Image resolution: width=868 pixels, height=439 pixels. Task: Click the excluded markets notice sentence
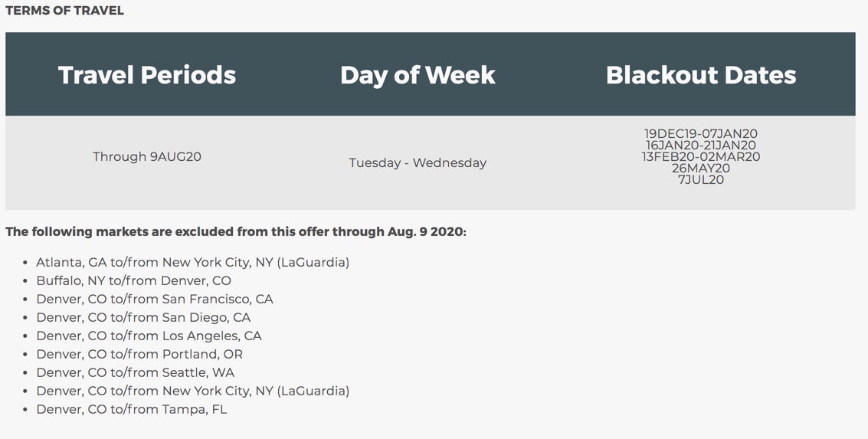(236, 231)
